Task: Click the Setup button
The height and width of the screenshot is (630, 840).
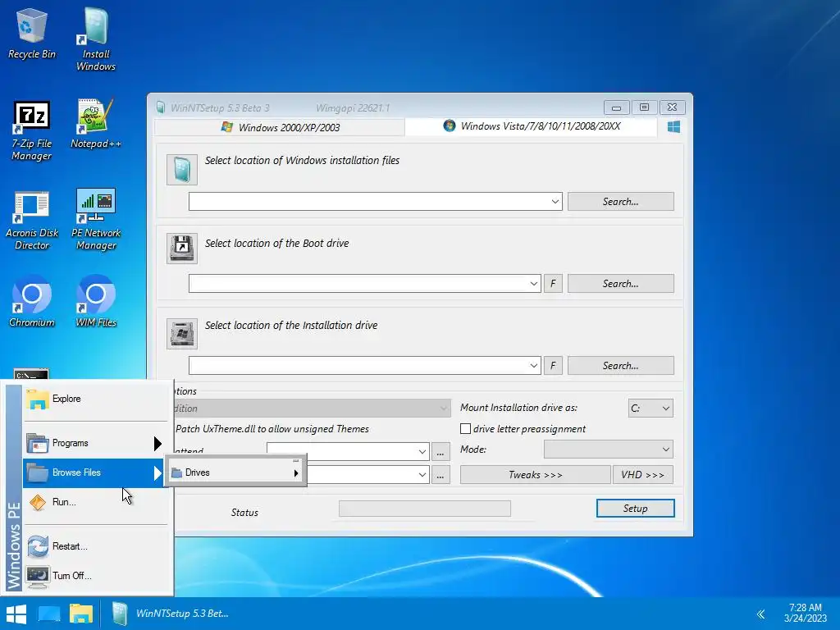Action: pos(636,509)
